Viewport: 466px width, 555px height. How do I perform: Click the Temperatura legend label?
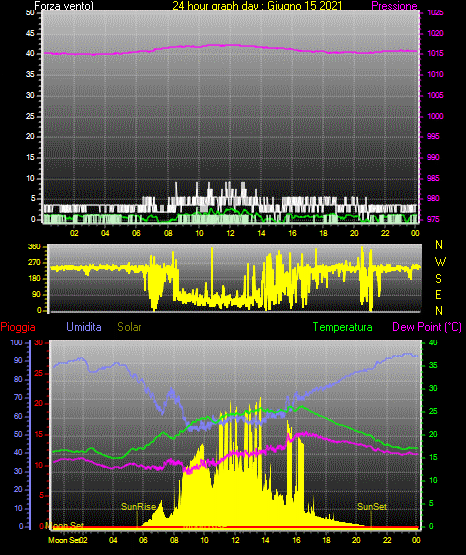coord(343,327)
